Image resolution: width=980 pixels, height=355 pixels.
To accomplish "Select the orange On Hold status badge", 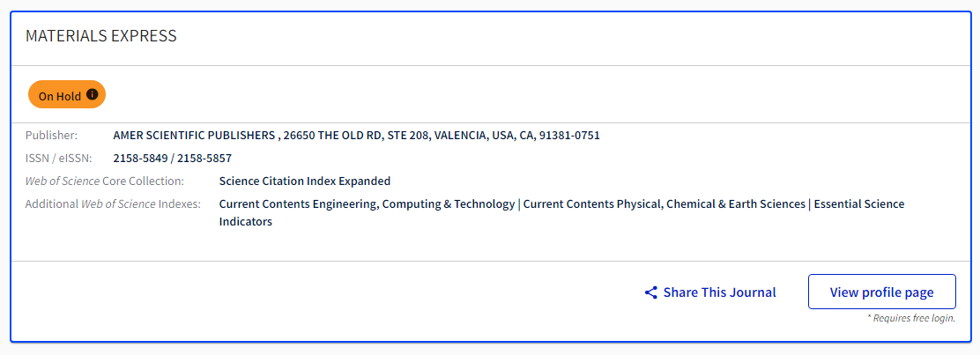I will coord(67,95).
